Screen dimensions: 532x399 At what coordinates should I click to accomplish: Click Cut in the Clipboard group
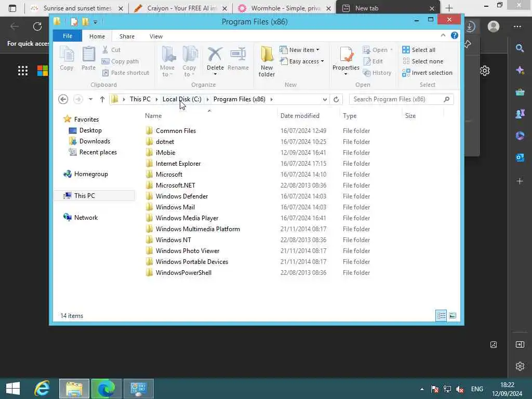tap(111, 50)
